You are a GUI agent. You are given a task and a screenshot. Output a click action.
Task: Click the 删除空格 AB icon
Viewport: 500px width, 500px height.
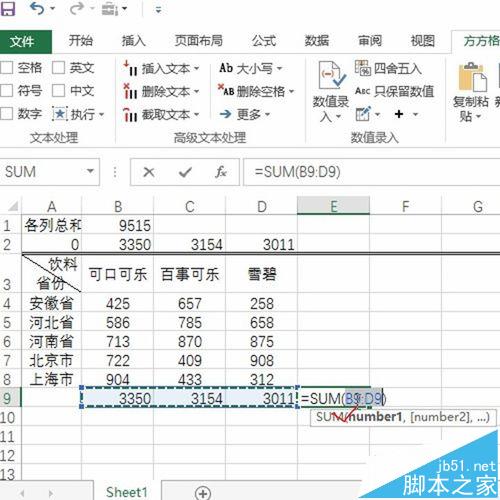tap(226, 90)
